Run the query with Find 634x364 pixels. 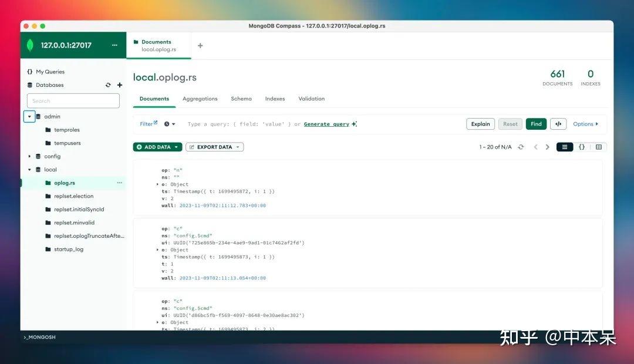coord(536,124)
